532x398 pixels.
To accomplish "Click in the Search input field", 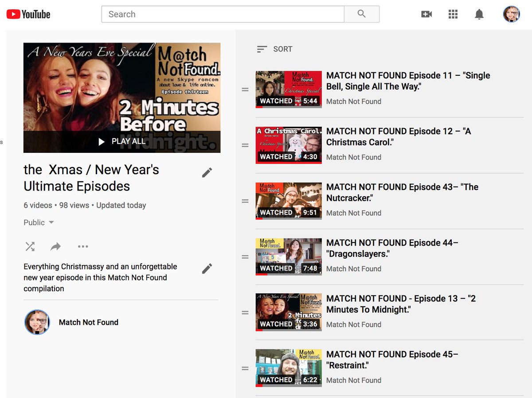I will point(223,14).
